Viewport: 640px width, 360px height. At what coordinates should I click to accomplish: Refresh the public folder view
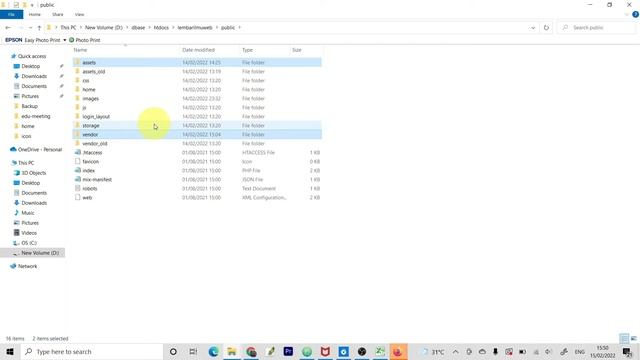546,28
